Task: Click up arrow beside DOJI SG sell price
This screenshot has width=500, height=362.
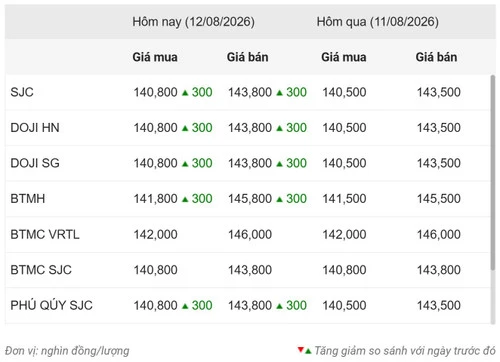Action: pyautogui.click(x=280, y=164)
